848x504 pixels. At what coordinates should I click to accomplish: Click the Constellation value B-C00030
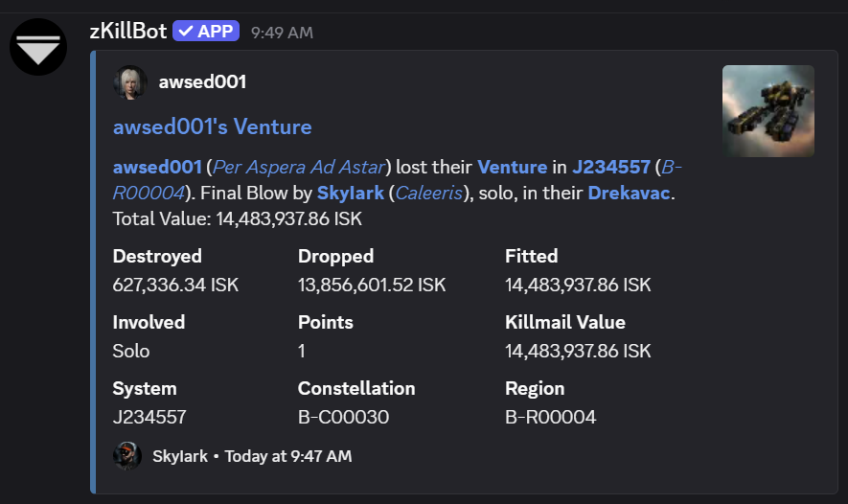click(x=343, y=417)
